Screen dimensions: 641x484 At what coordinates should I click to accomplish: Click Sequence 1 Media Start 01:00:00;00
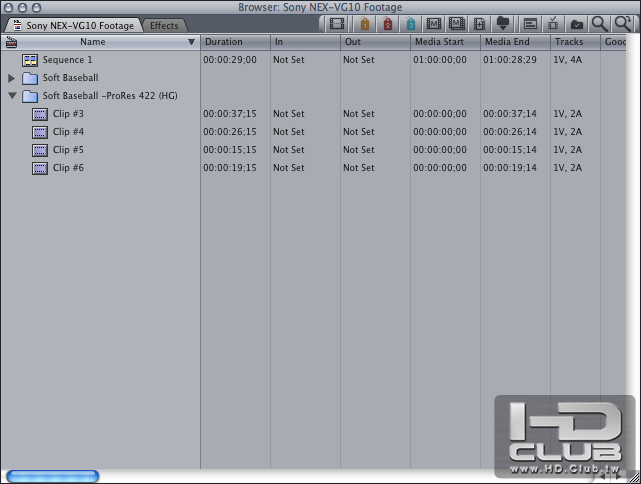[x=439, y=60]
